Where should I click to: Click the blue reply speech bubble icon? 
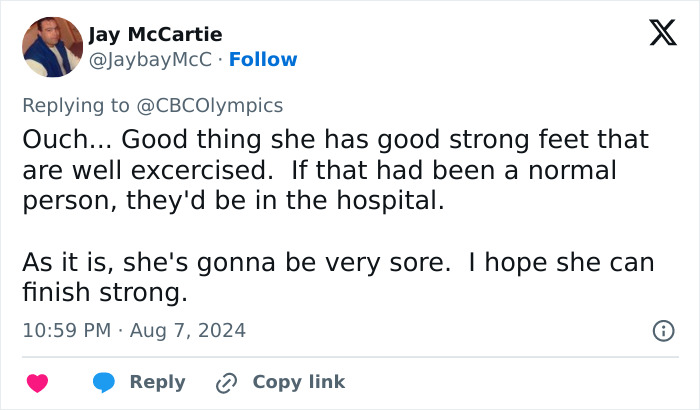coord(105,382)
